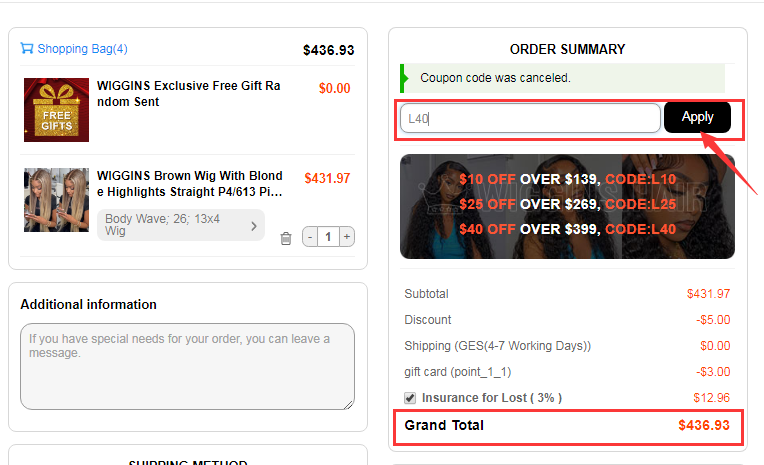The image size is (764, 465).
Task: Click the quantity number field
Action: (328, 237)
